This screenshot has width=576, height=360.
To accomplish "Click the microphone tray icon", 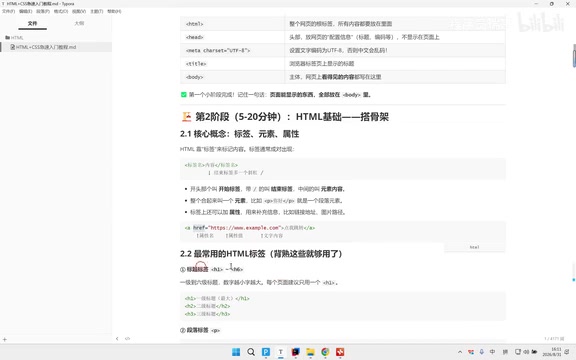I will [x=482, y=352].
